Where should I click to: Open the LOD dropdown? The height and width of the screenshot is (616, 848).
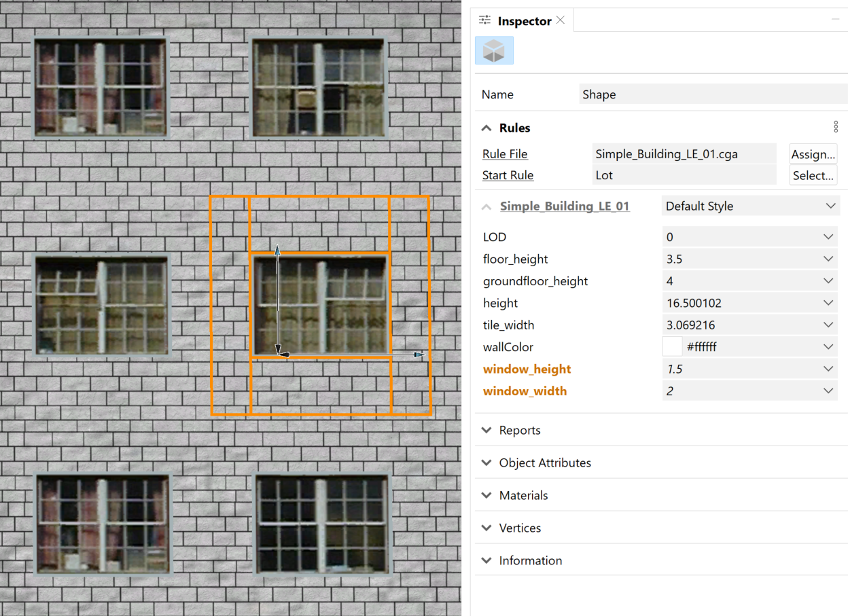pos(828,236)
